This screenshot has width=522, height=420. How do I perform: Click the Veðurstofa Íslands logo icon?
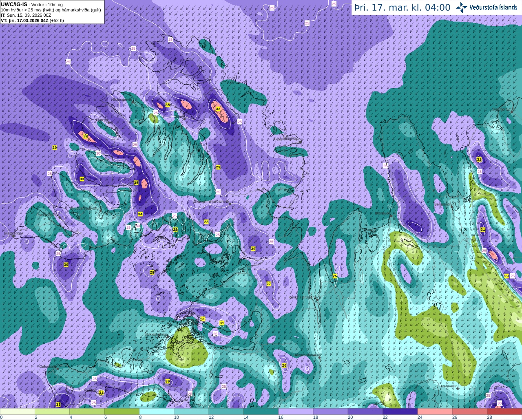(x=462, y=7)
